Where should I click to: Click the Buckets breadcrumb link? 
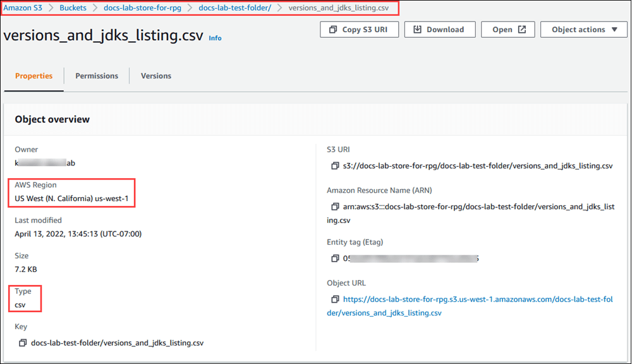[73, 8]
